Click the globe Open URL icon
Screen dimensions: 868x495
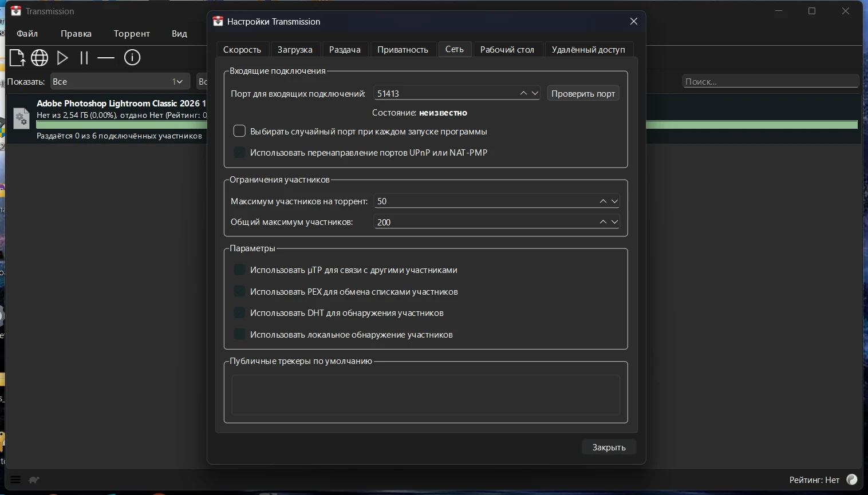click(x=40, y=58)
